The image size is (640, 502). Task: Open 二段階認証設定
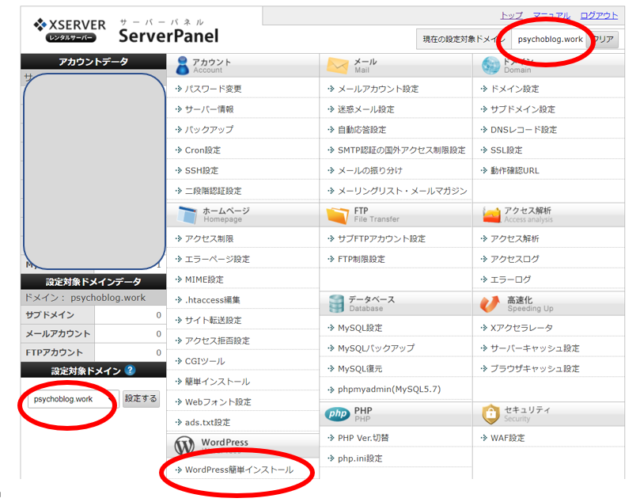click(x=213, y=191)
